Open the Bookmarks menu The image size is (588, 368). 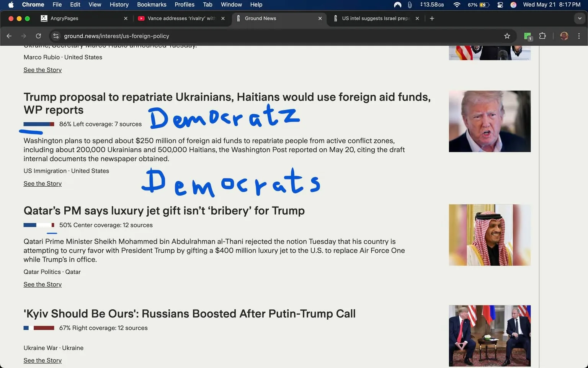(152, 5)
